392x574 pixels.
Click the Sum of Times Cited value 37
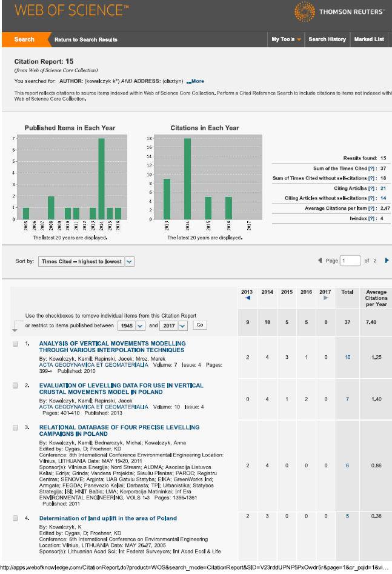click(x=384, y=169)
